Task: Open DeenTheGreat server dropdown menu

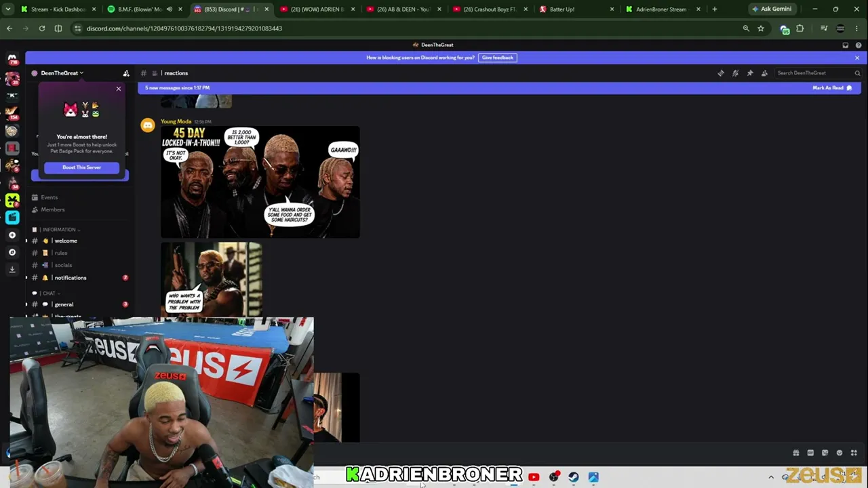Action: (x=60, y=73)
